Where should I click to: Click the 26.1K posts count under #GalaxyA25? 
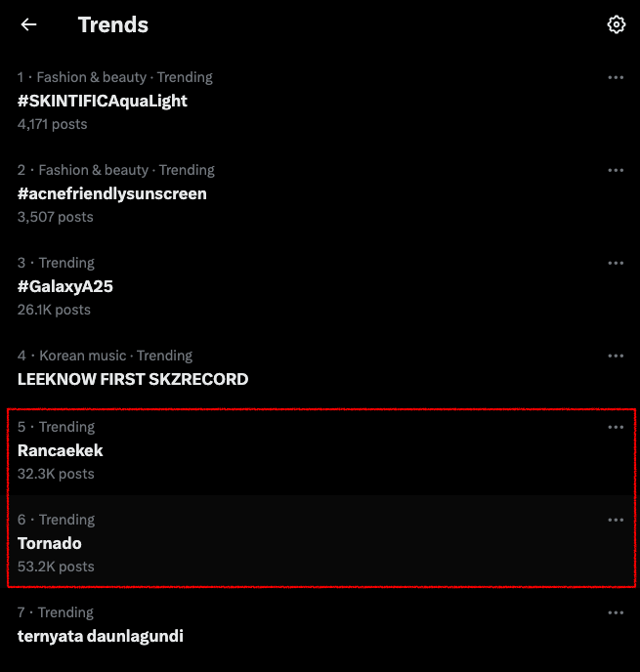[54, 310]
